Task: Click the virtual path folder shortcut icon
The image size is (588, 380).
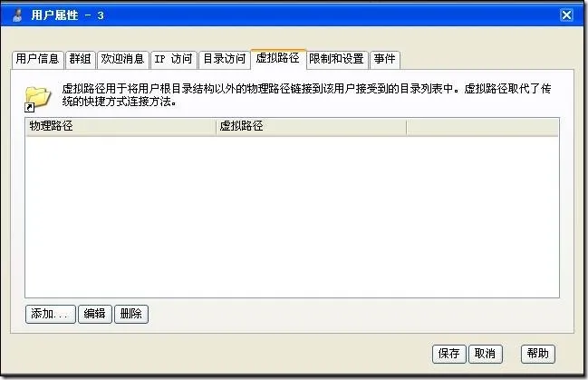Action: (37, 99)
